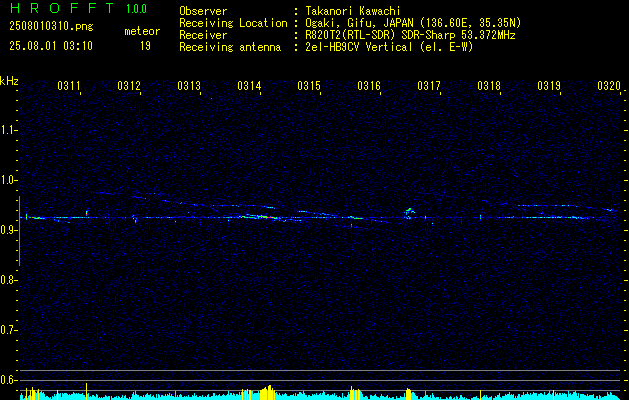The width and height of the screenshot is (629, 400).
Task: Click the curled meteor echo near 0317
Action: tap(410, 213)
